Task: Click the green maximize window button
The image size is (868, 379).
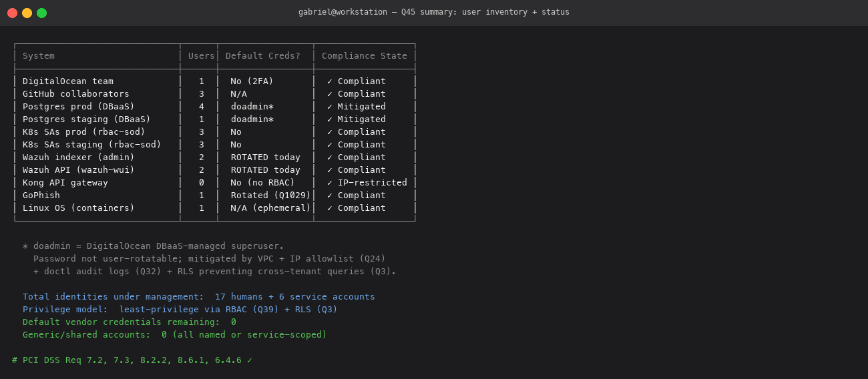Action: 41,13
